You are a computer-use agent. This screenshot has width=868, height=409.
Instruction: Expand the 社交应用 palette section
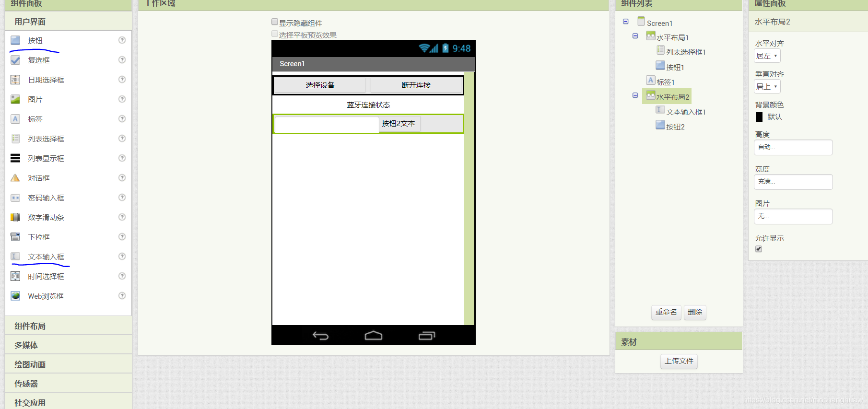(69, 402)
